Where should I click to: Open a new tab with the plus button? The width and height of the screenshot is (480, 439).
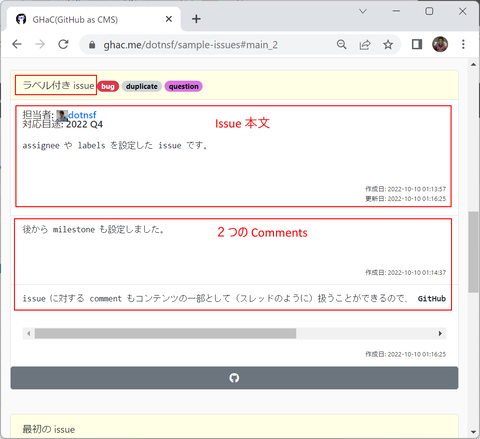(x=196, y=19)
